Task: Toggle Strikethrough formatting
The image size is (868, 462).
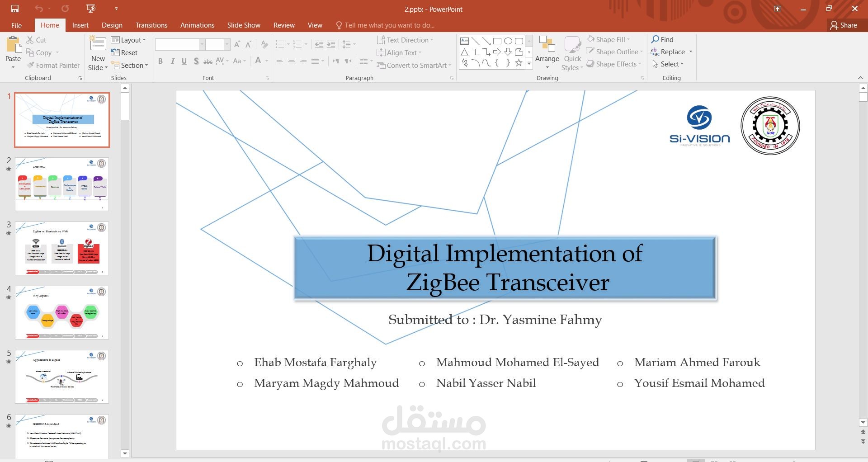Action: point(208,61)
